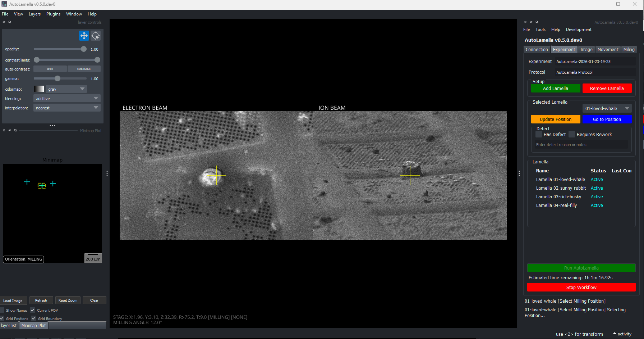
Task: Open the Plugins menu
Action: (53, 14)
